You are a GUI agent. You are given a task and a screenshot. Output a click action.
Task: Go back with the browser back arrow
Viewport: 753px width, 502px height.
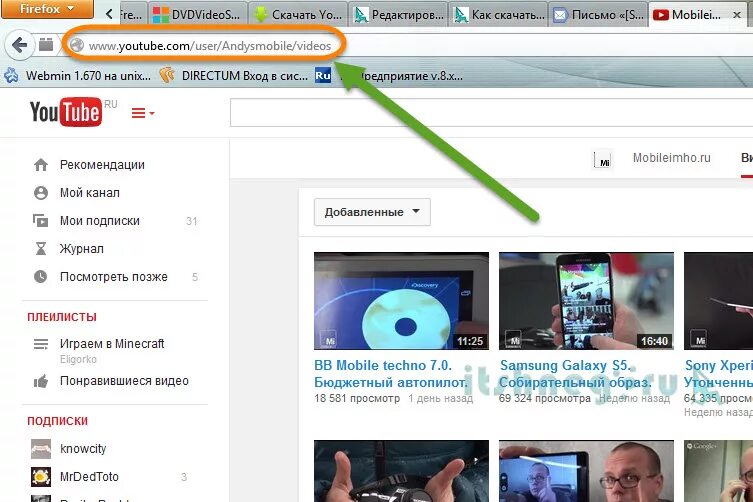pyautogui.click(x=19, y=46)
